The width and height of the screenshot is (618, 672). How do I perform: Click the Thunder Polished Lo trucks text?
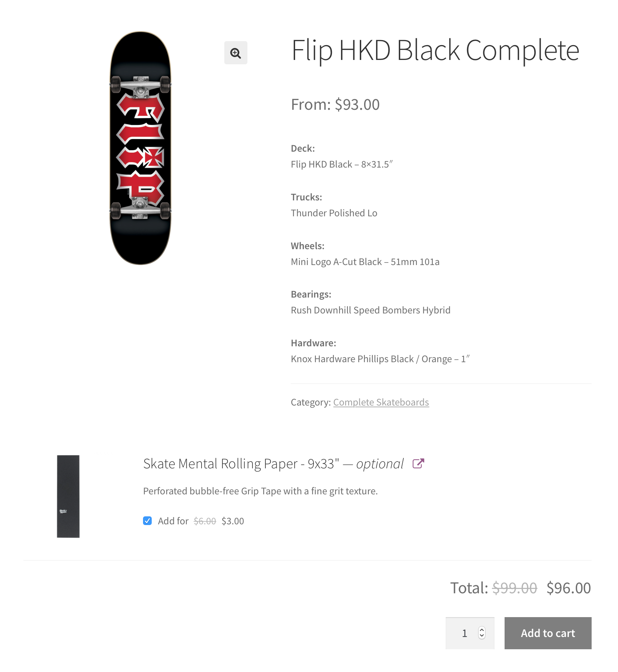tap(334, 213)
